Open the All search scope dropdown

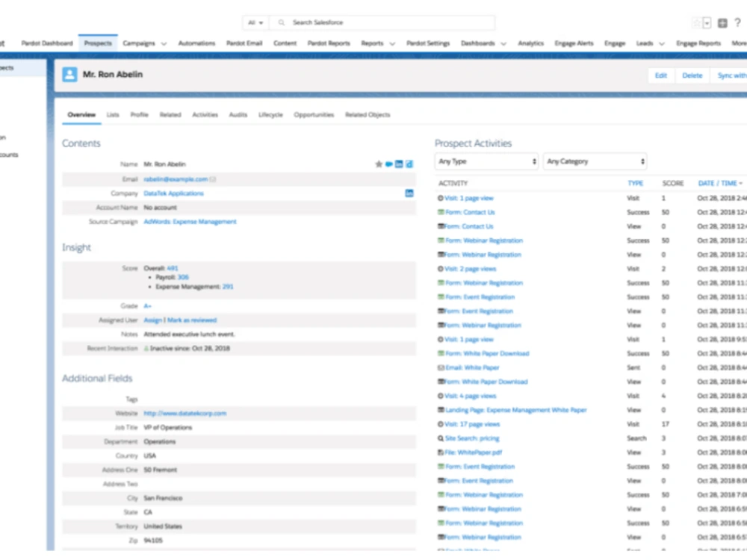coord(255,22)
